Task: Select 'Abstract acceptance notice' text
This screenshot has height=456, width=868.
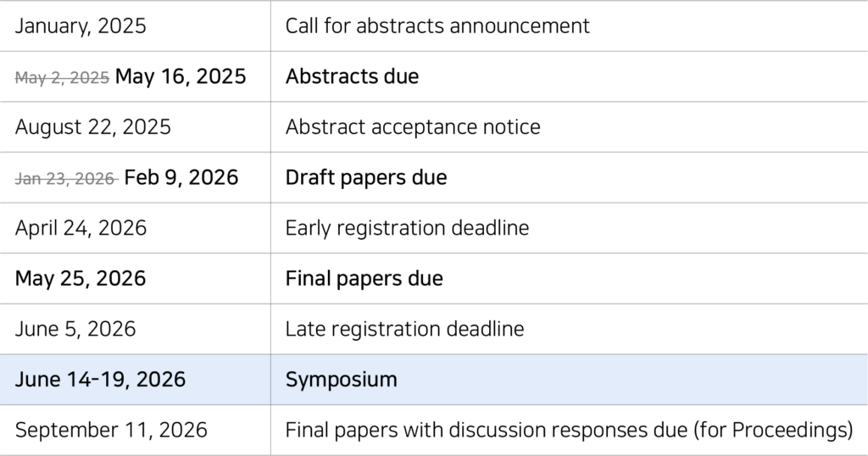Action: coord(413,127)
